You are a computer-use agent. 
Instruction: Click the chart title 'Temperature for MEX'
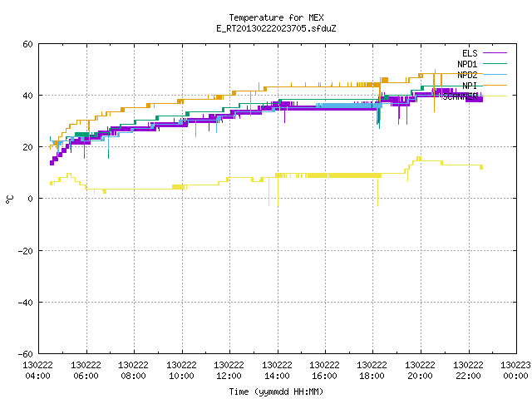tap(276, 17)
